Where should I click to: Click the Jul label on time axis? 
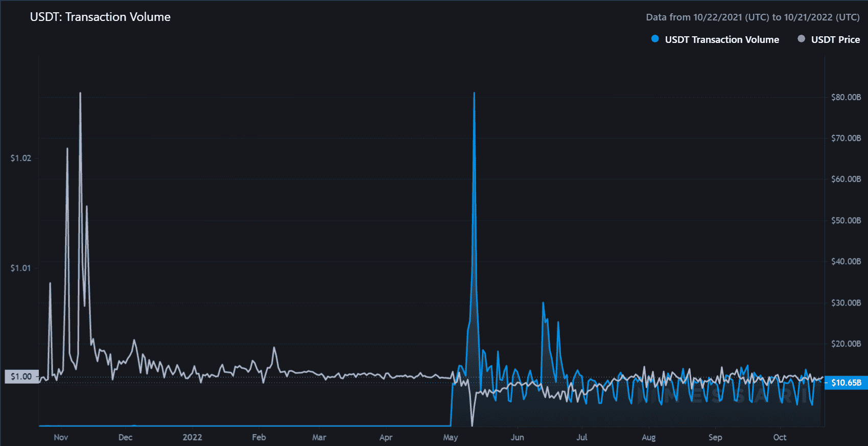click(x=582, y=437)
